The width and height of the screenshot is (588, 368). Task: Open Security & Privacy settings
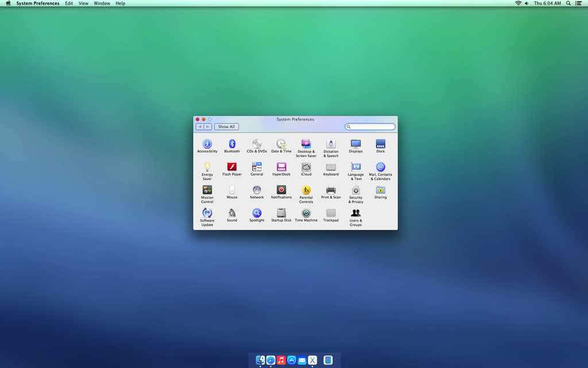(x=355, y=190)
